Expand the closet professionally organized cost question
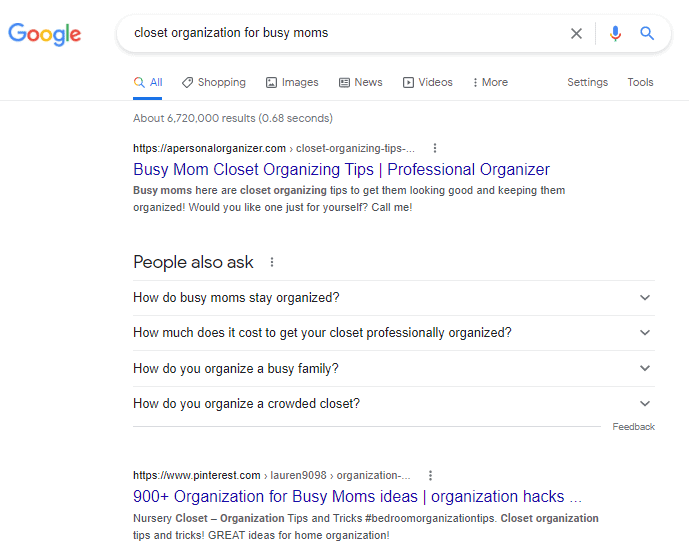 394,333
